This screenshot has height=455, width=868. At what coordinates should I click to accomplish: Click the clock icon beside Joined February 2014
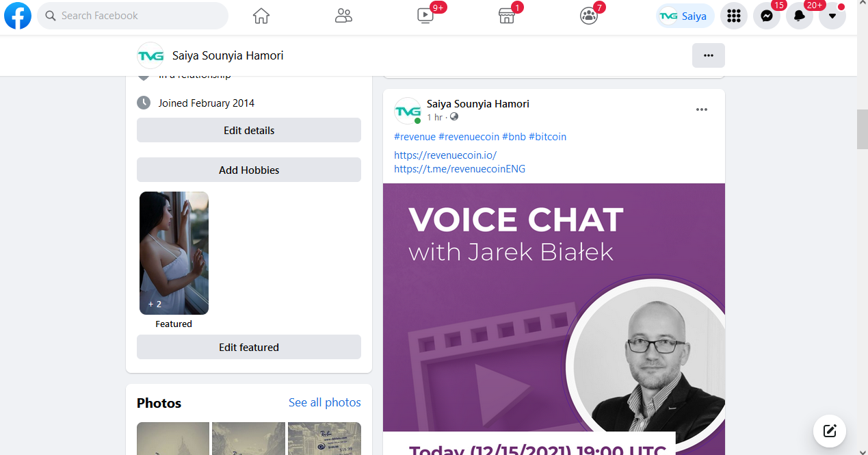144,103
